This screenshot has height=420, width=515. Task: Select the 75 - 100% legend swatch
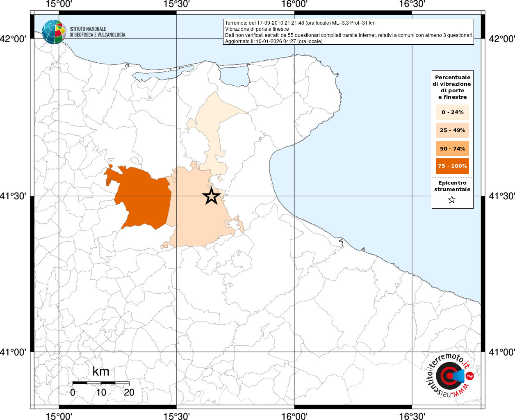click(x=452, y=166)
